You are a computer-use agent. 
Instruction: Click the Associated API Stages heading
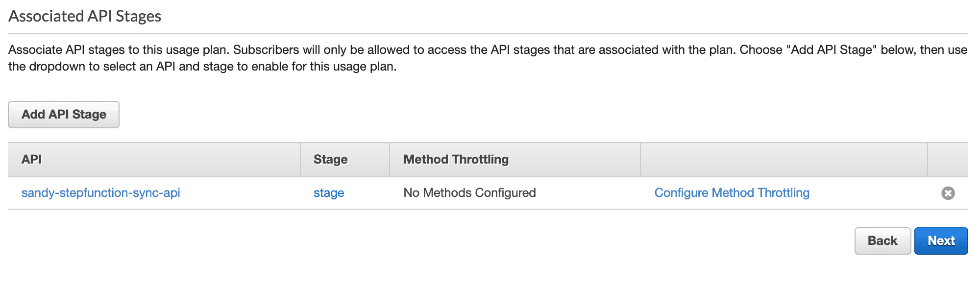85,16
